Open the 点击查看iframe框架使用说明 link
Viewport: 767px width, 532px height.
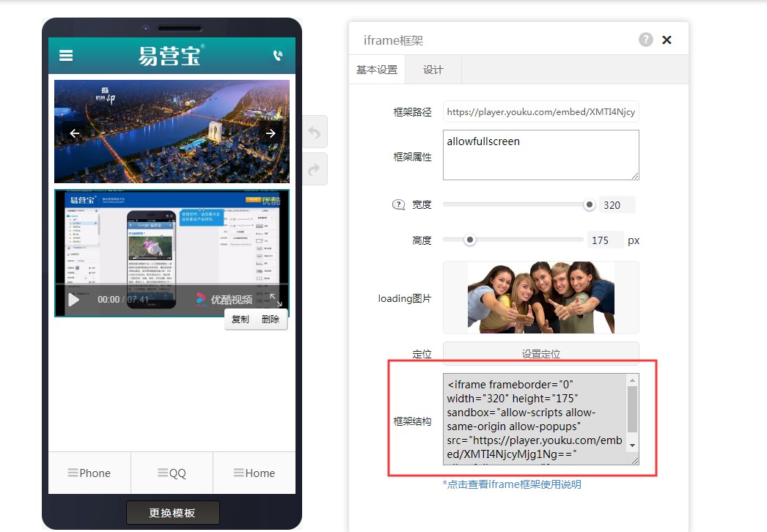(x=512, y=484)
